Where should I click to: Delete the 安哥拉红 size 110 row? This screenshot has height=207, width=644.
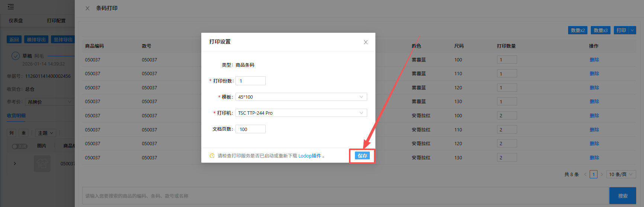coord(594,130)
